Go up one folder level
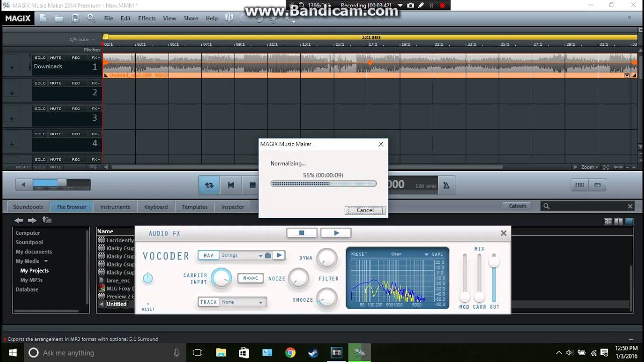The height and width of the screenshot is (362, 644). pyautogui.click(x=46, y=220)
